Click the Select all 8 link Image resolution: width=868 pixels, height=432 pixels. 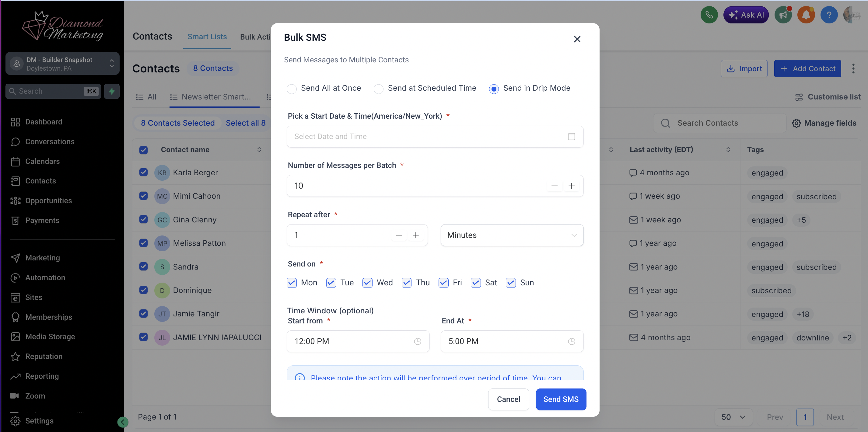click(245, 123)
